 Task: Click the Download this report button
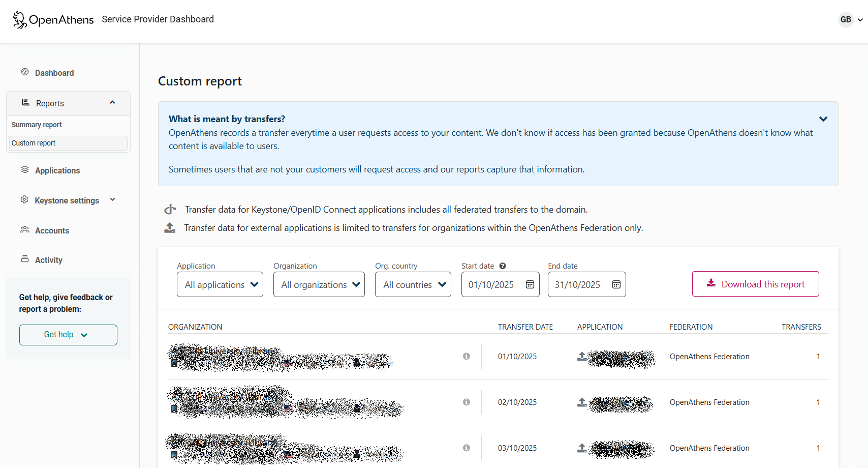(755, 284)
